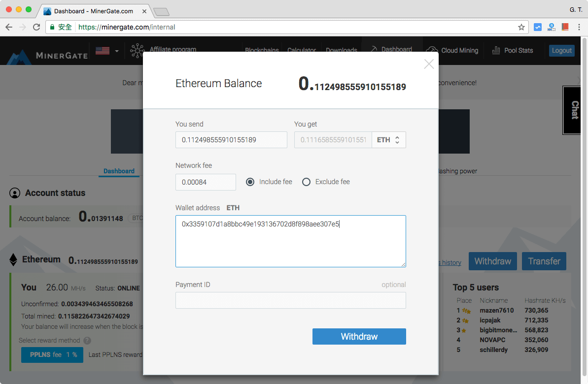Click the Account status person icon
This screenshot has height=384, width=588.
14,192
